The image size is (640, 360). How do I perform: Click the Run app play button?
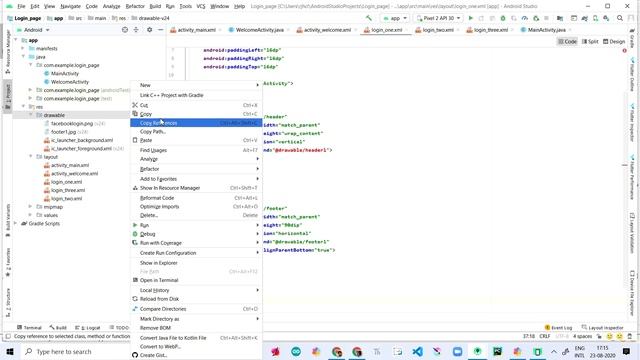(470, 18)
